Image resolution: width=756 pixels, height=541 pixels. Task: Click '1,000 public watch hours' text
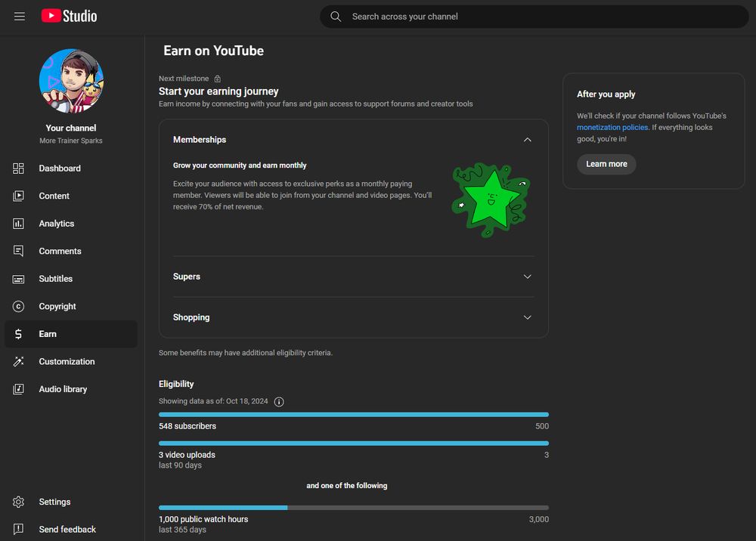pos(203,519)
